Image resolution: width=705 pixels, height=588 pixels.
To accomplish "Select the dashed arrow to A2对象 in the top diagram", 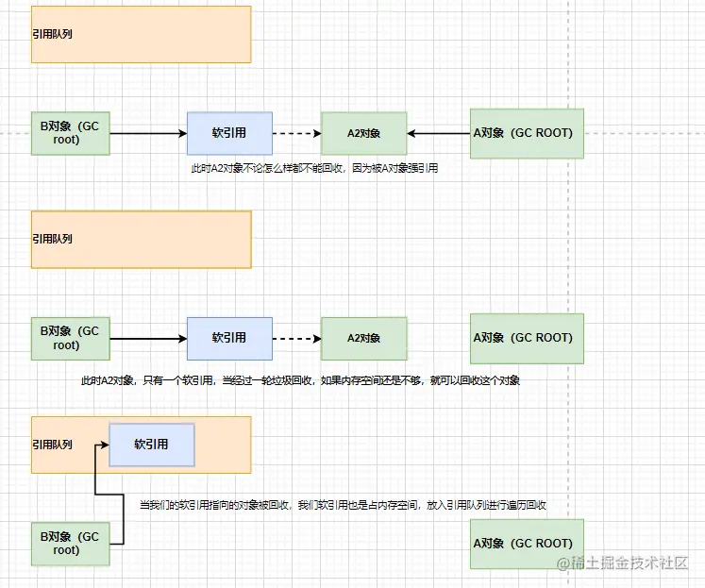I will pos(296,133).
